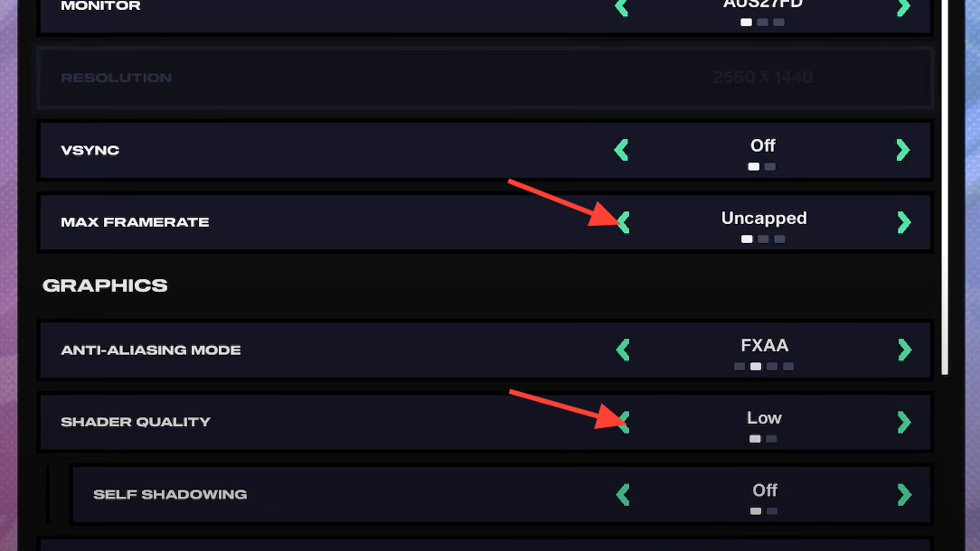This screenshot has height=551, width=980.
Task: Click right arrow for Anti-Aliasing Mode
Action: click(x=904, y=350)
